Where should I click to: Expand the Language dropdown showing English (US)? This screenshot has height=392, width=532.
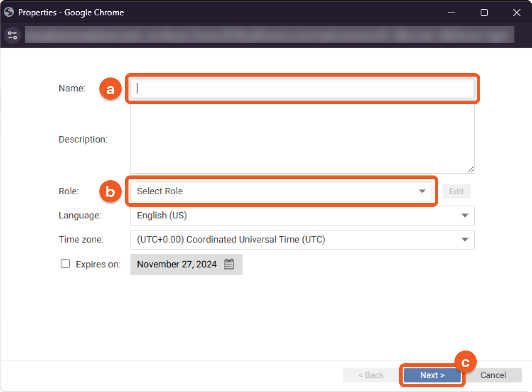click(302, 215)
